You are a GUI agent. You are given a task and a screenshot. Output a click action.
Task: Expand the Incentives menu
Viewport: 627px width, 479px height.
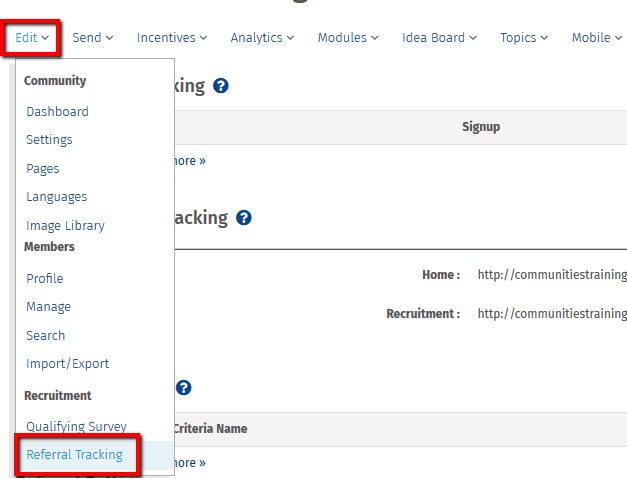pos(172,38)
